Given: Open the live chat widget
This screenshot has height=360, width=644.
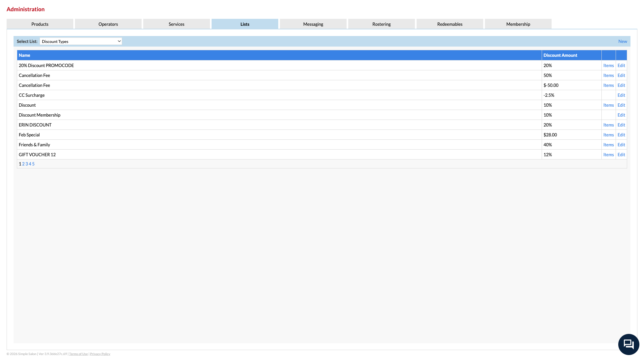Looking at the screenshot, I should (628, 344).
